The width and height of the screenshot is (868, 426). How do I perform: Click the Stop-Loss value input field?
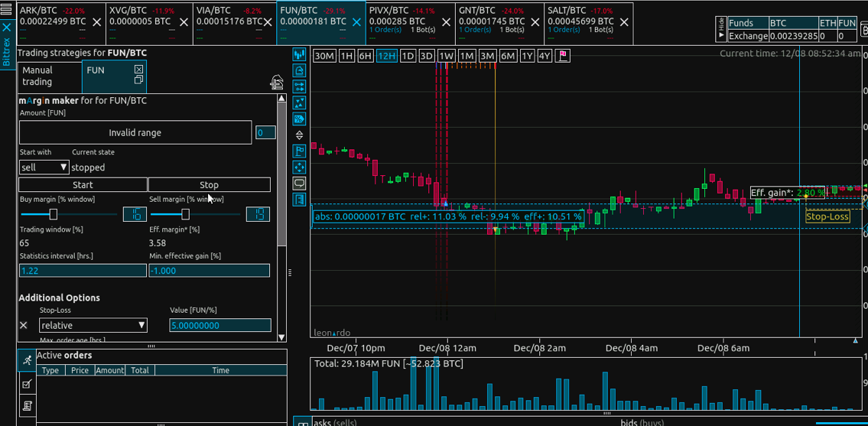220,325
